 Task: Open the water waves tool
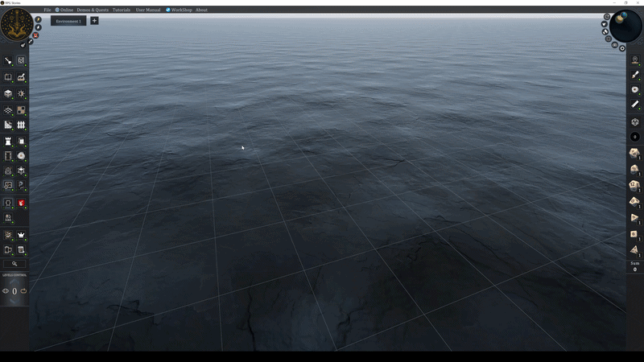click(x=8, y=110)
